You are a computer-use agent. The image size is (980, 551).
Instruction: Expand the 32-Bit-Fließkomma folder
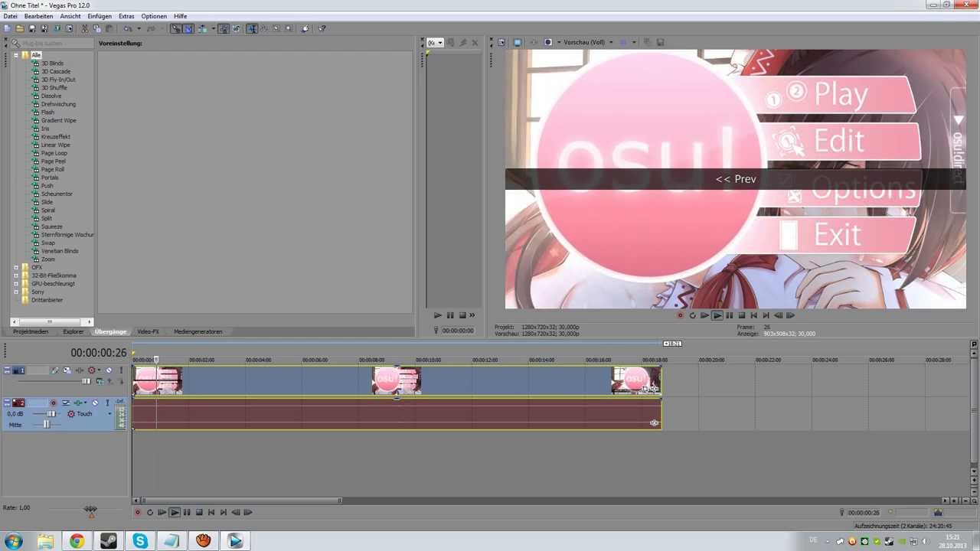tap(16, 275)
